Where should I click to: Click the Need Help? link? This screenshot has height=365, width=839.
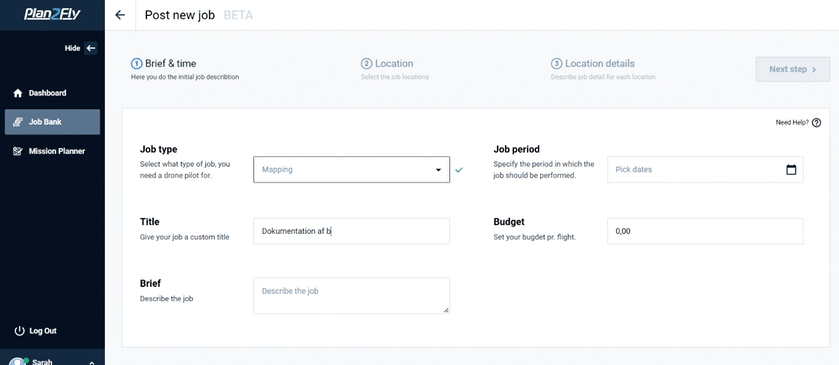[x=792, y=123]
